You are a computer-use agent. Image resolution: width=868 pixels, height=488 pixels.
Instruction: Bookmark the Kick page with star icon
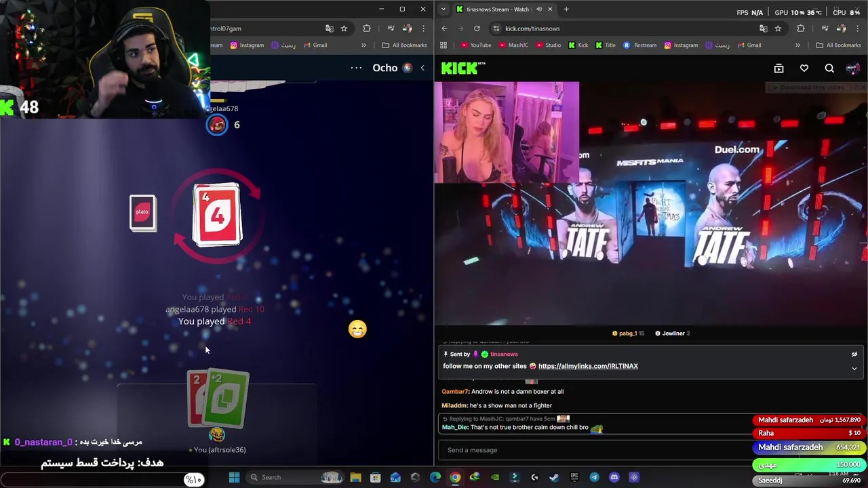tap(778, 28)
